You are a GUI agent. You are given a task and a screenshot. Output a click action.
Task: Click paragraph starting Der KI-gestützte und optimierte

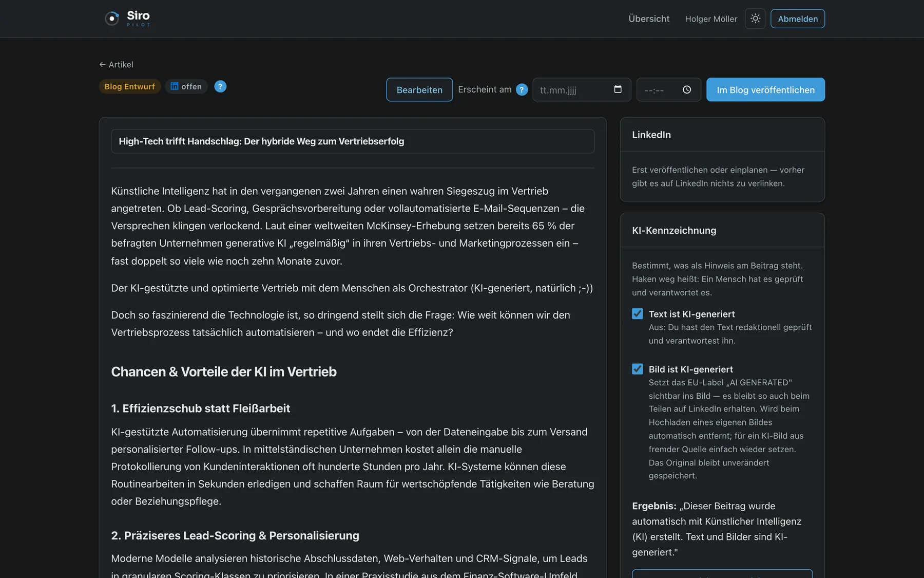(x=352, y=288)
